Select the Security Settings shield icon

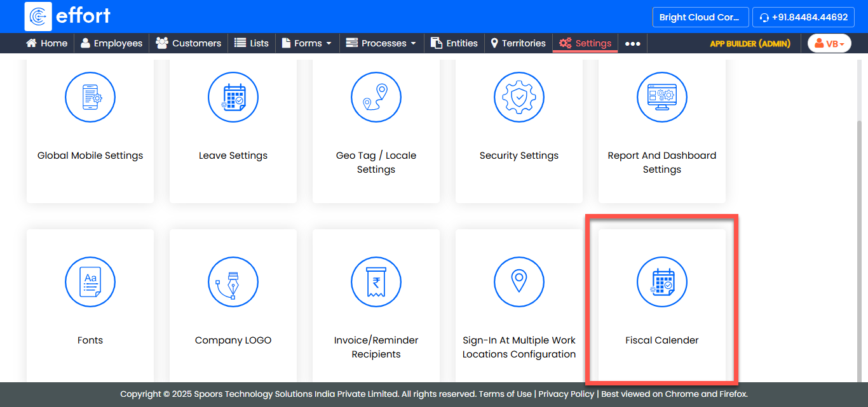point(519,97)
